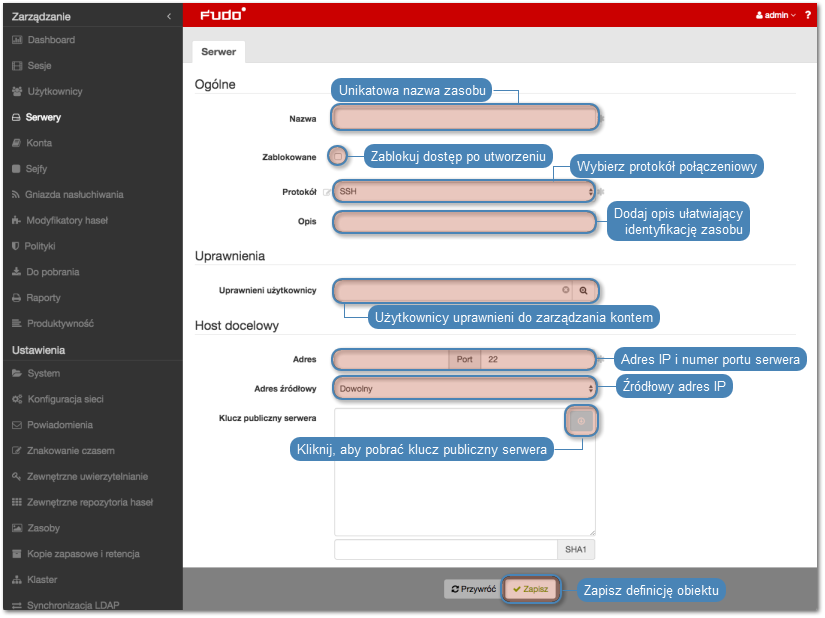The image size is (825, 618).
Task: Open Sesje in the sidebar menu
Action: point(39,66)
